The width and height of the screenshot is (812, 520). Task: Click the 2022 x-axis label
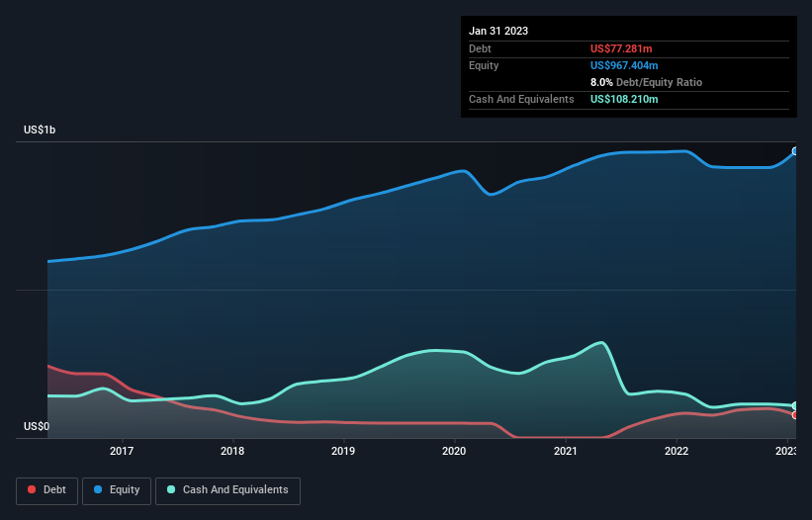677,451
